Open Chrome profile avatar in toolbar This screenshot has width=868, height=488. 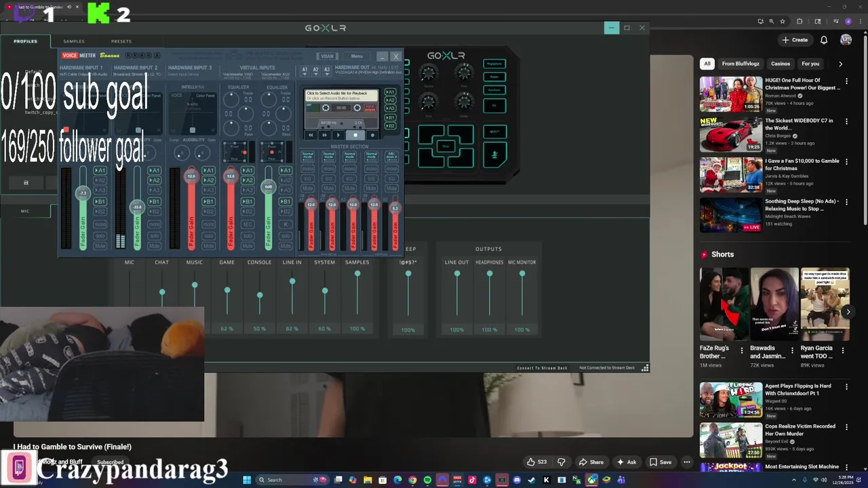tap(848, 21)
